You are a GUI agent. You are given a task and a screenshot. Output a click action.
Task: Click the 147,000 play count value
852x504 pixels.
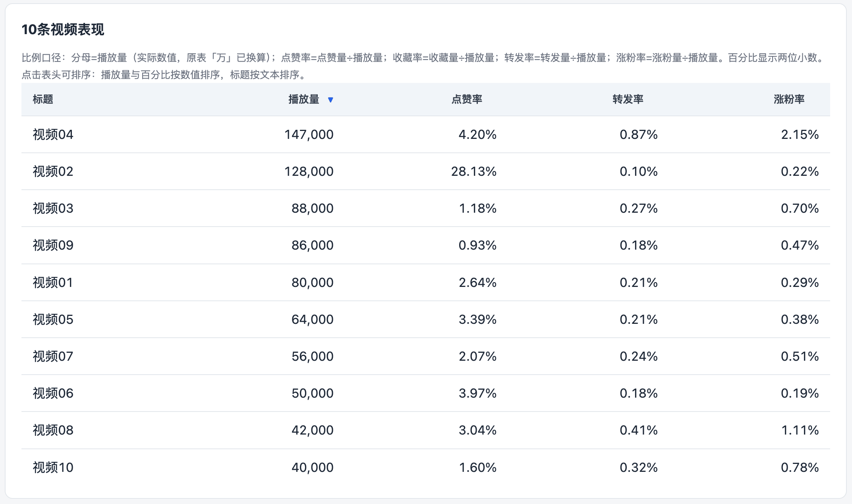pyautogui.click(x=309, y=135)
